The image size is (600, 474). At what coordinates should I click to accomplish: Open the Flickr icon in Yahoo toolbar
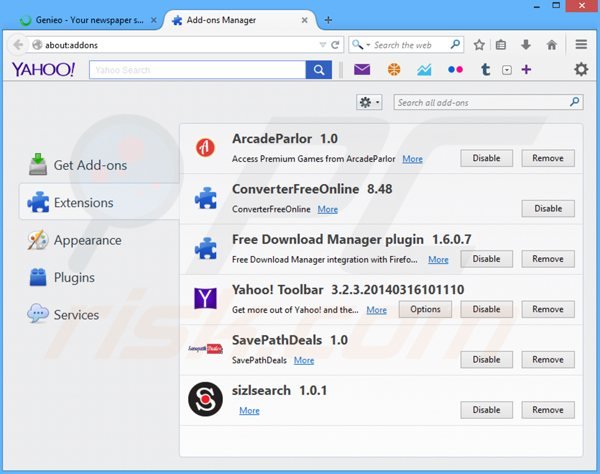click(455, 69)
